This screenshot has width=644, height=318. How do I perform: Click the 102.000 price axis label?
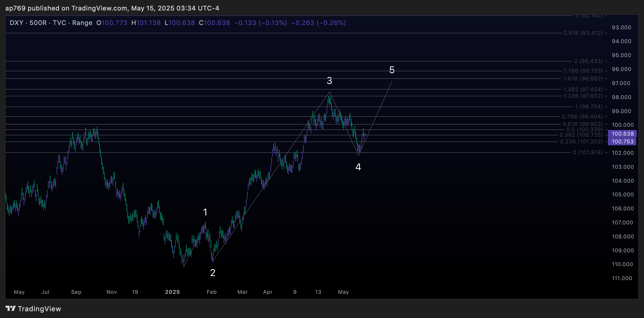click(623, 153)
